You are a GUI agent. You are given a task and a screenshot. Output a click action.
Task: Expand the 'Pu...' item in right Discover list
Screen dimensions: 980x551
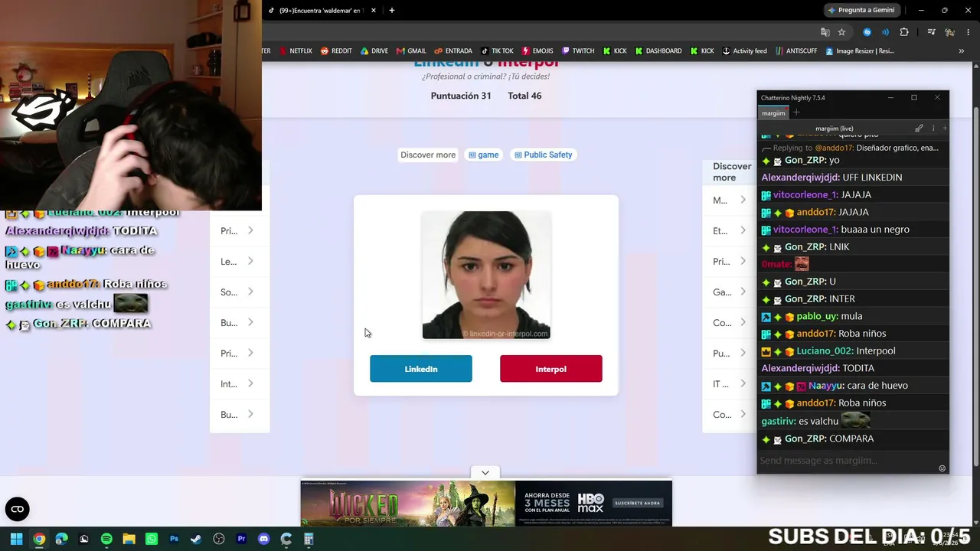point(730,353)
